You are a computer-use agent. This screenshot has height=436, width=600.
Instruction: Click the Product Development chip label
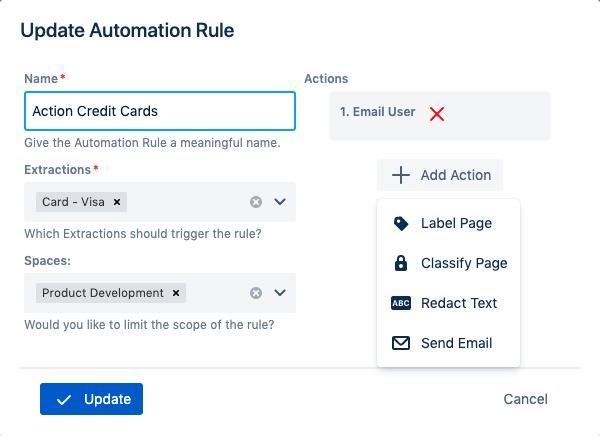coord(102,293)
